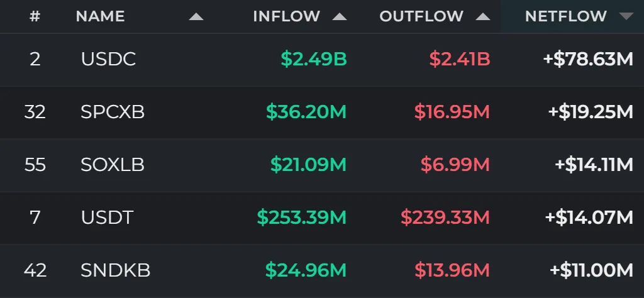
Task: Select SPCXB outflow $16.95M
Action: coord(452,112)
